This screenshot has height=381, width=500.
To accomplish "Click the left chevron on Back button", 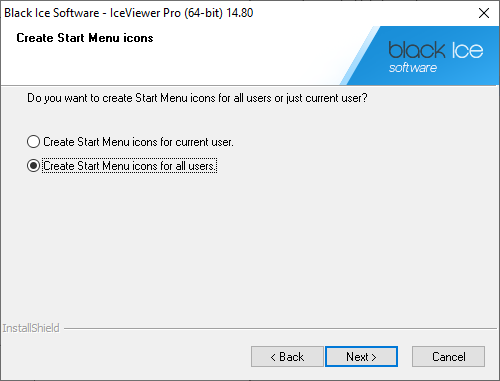I will tap(273, 357).
